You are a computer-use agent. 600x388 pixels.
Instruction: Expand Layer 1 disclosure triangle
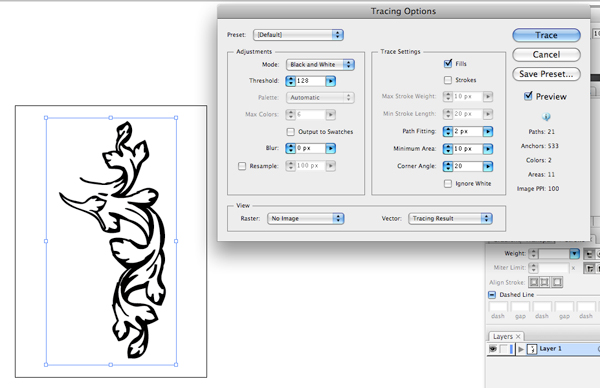click(x=521, y=349)
